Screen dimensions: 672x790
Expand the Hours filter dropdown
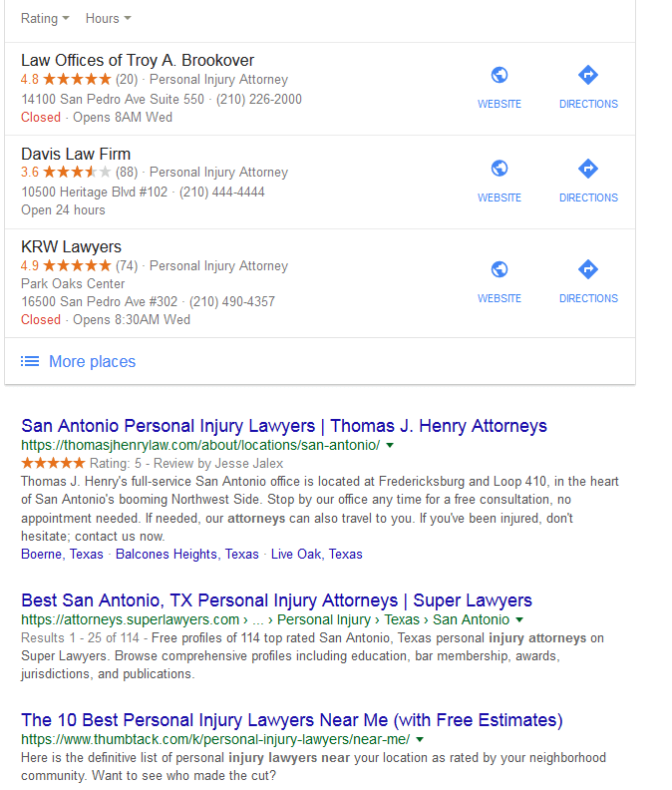[108, 18]
